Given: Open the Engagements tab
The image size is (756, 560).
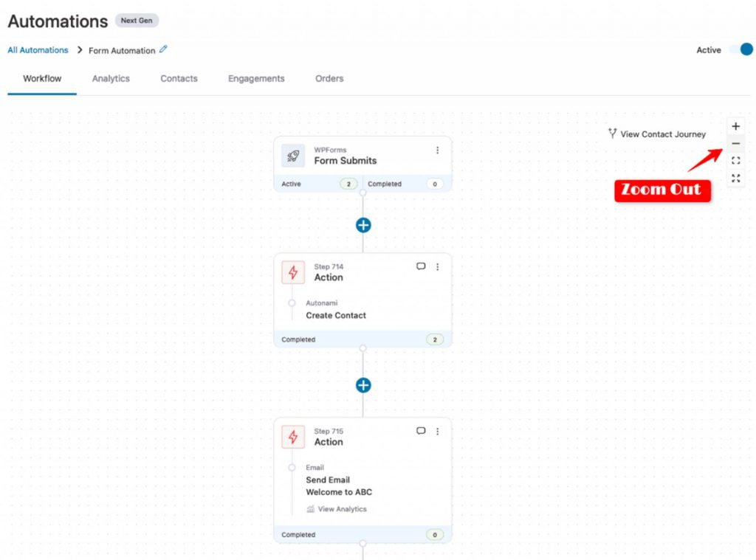Looking at the screenshot, I should [256, 78].
